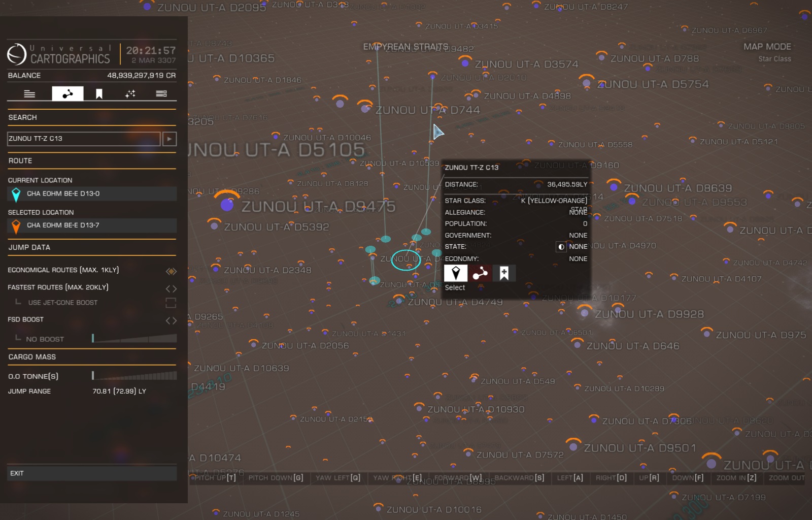The image size is (812, 520).
Task: Open the map options tab icon
Action: [x=161, y=93]
